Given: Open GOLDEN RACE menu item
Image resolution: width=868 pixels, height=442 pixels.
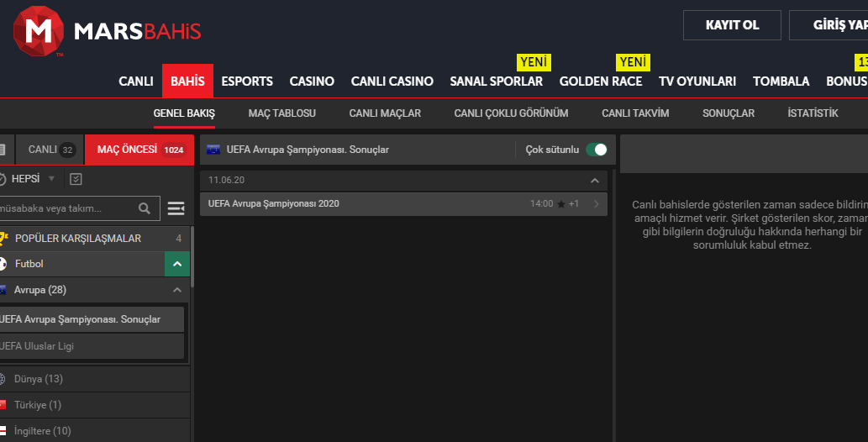Looking at the screenshot, I should coord(601,82).
